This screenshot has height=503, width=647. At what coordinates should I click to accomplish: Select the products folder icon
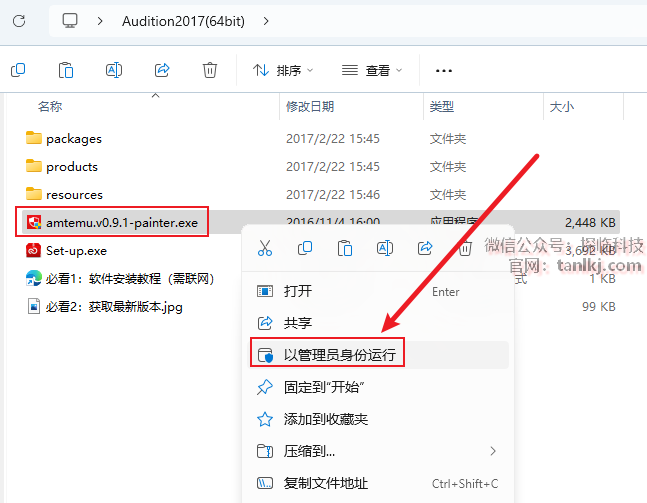coord(33,166)
